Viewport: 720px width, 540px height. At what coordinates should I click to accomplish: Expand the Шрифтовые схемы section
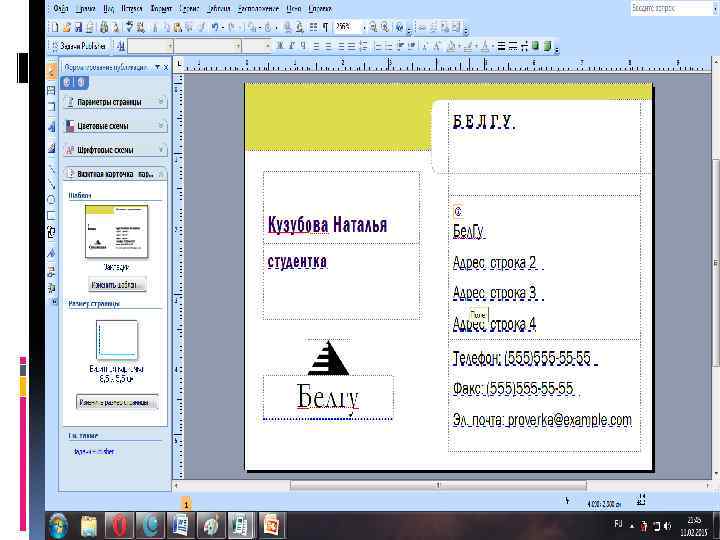pyautogui.click(x=115, y=150)
